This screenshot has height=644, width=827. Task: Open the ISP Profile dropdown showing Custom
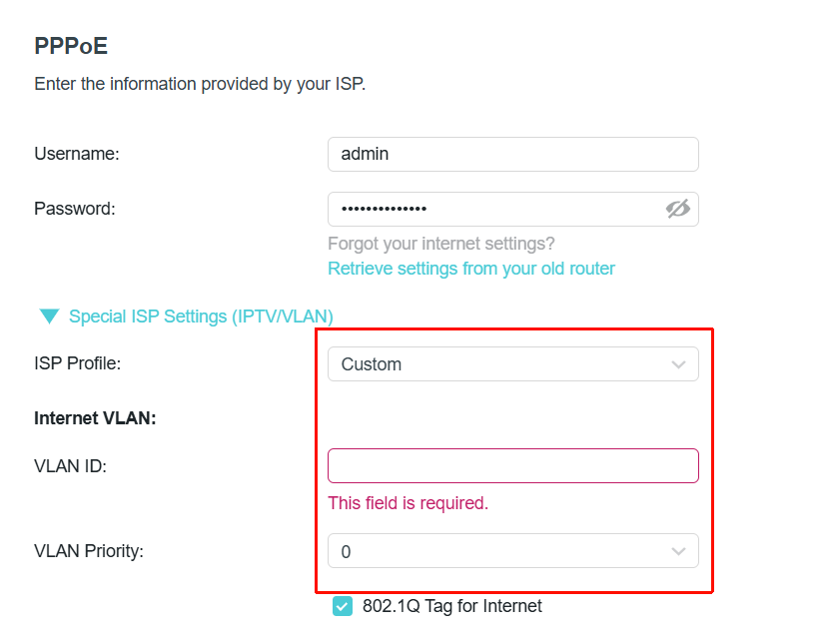pos(512,363)
